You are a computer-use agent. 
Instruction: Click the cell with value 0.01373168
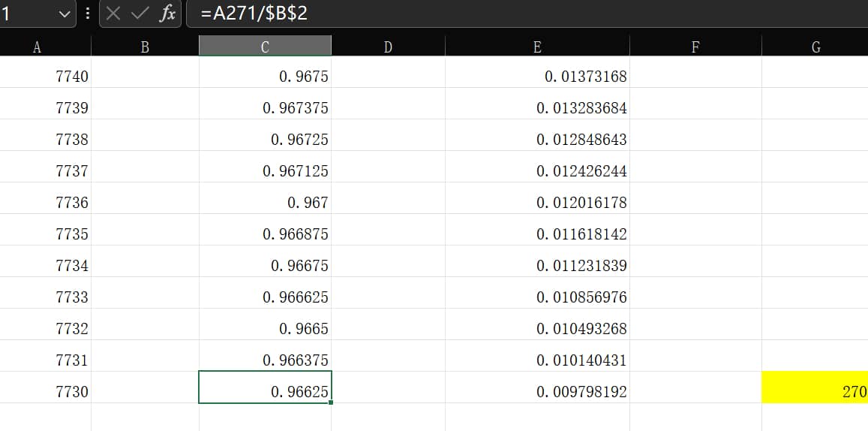(x=537, y=76)
